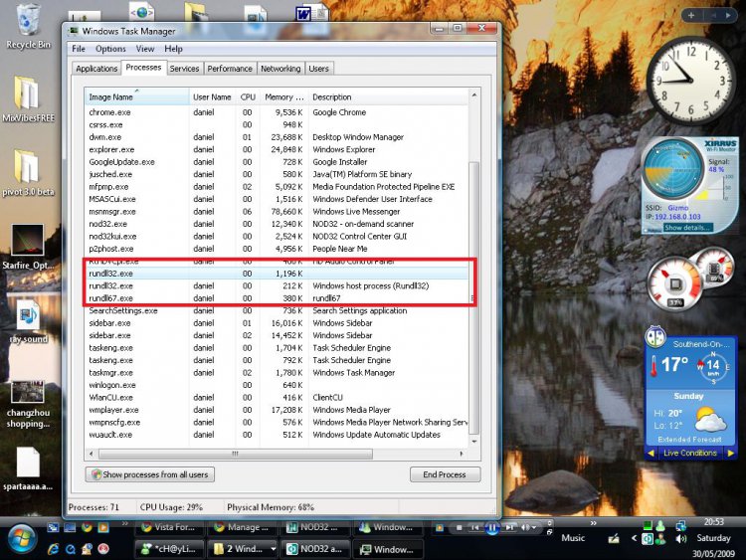Viewport: 746px width, 560px height.
Task: Click Task Manager title bar icon
Action: coord(74,31)
